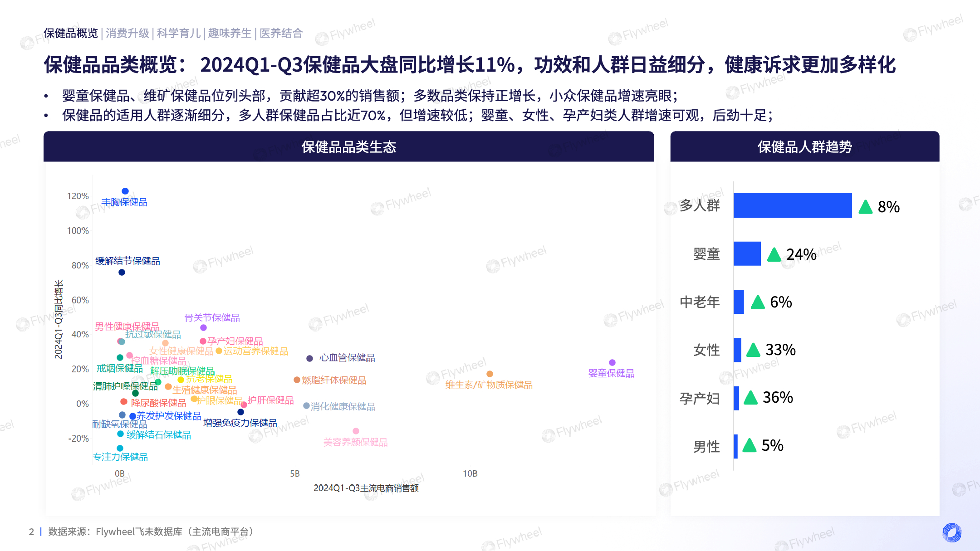Screen dimensions: 980x551
Task: Click the 护眼保健品 data label
Action: [x=220, y=400]
